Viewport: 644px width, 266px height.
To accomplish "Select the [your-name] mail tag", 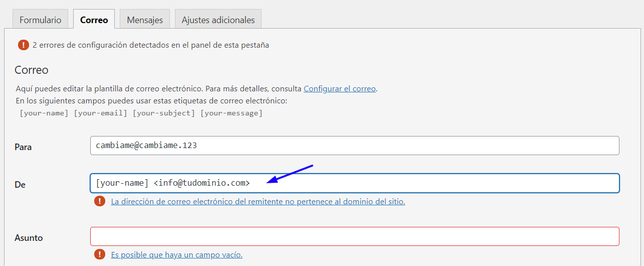I will point(44,113).
